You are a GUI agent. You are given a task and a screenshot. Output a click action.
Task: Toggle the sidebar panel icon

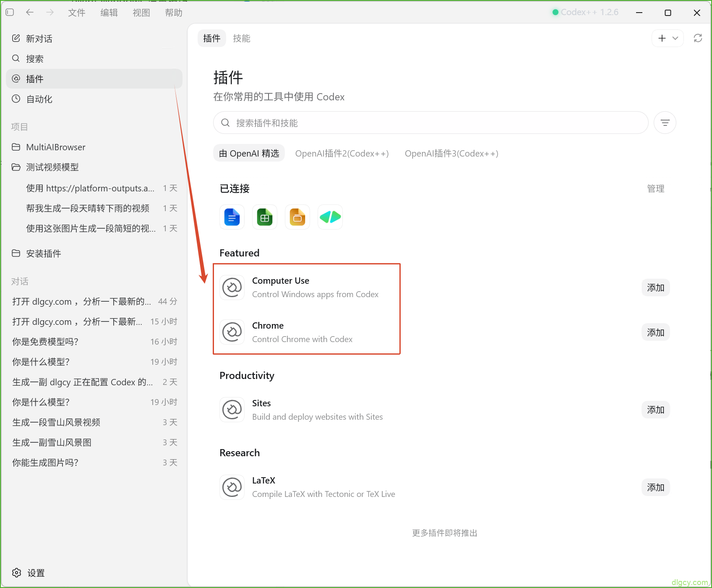(10, 13)
